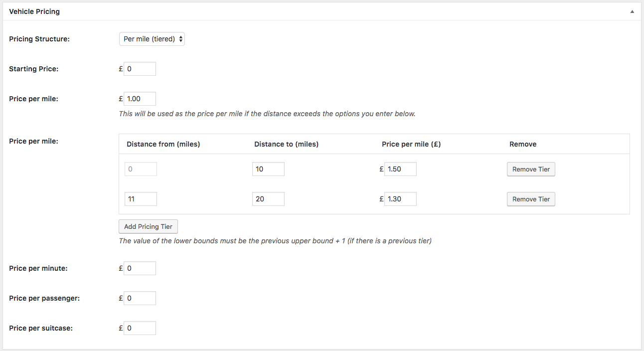Viewport: 644px width, 351px height.
Task: Edit the second tier upper bound showing 20
Action: tap(268, 199)
